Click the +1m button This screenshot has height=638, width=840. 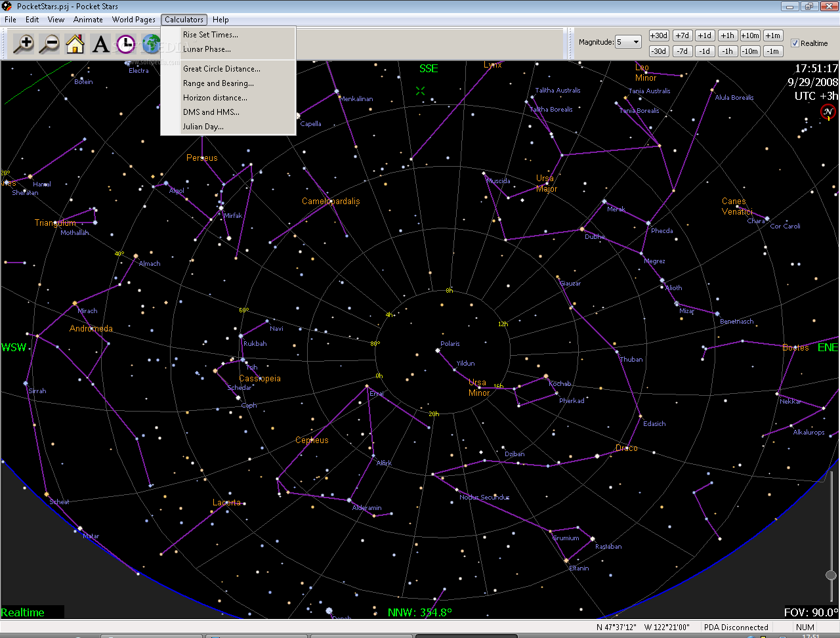pos(773,35)
